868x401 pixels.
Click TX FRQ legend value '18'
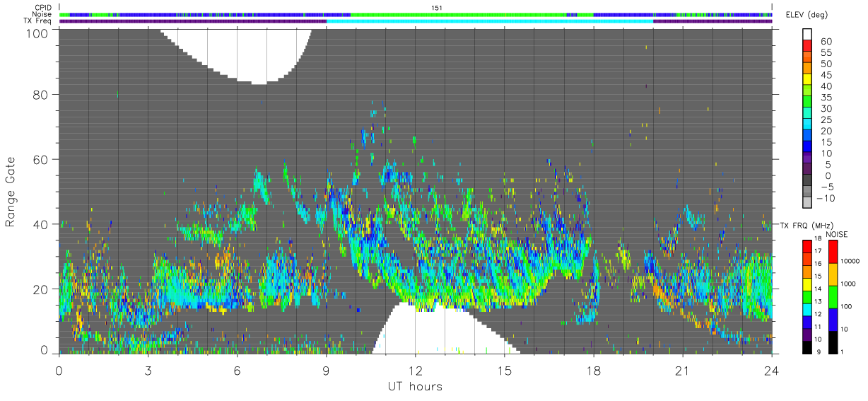[818, 240]
